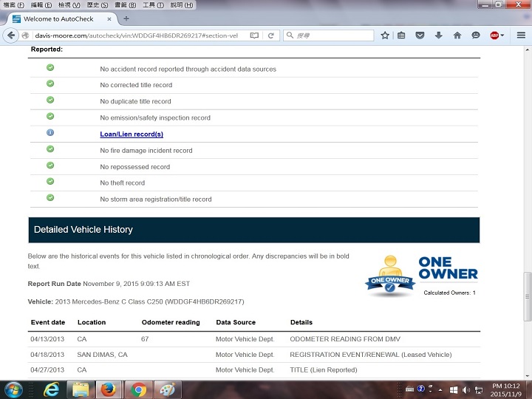Close the Welcome to AutoCheck tab
The height and width of the screenshot is (399, 532).
point(109,19)
